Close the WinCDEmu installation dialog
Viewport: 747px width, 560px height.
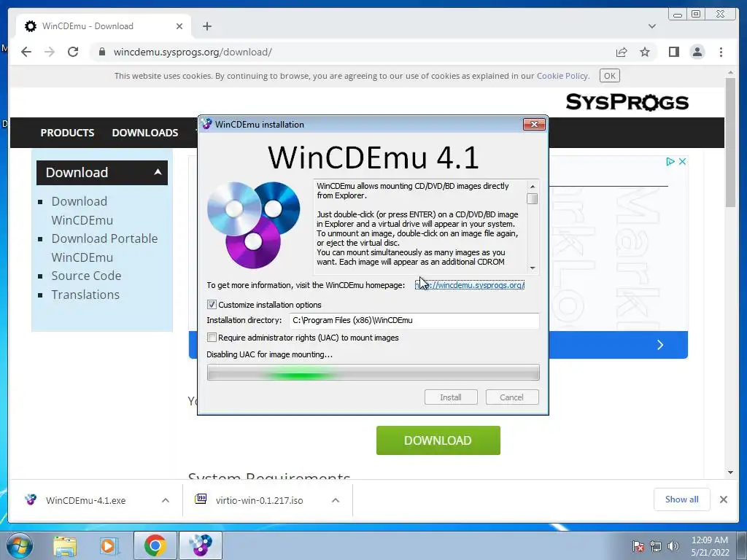click(534, 124)
